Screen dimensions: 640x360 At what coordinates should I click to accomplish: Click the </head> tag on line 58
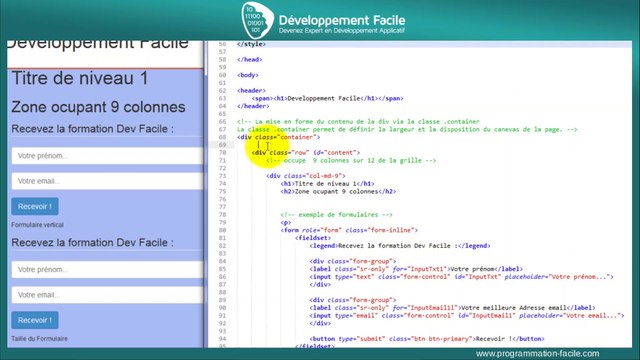[x=249, y=60]
